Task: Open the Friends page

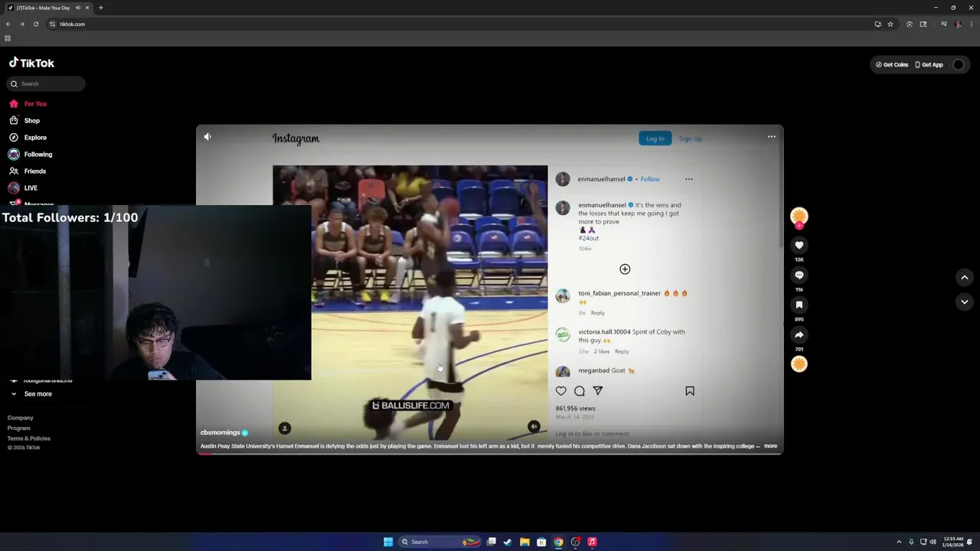Action: (28, 171)
